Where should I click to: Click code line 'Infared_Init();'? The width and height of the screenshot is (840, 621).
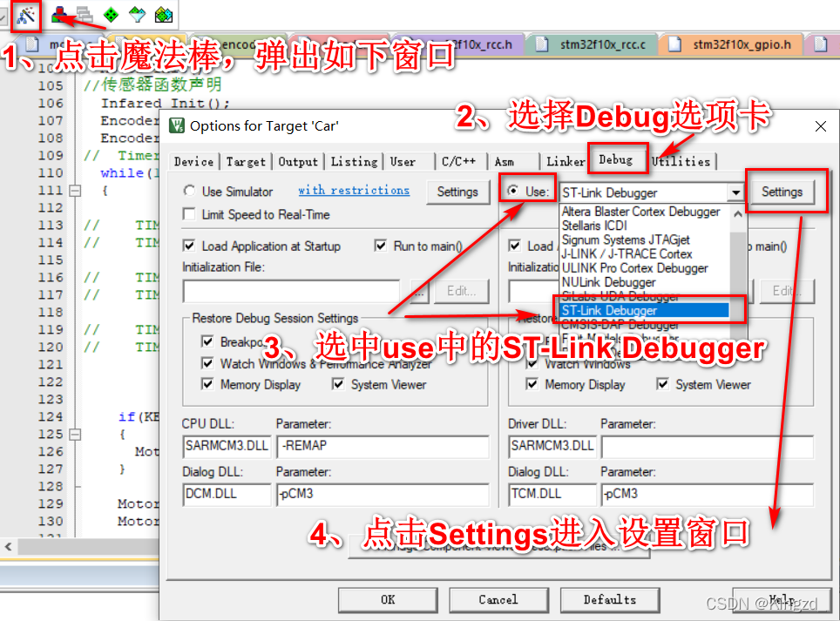pos(166,103)
